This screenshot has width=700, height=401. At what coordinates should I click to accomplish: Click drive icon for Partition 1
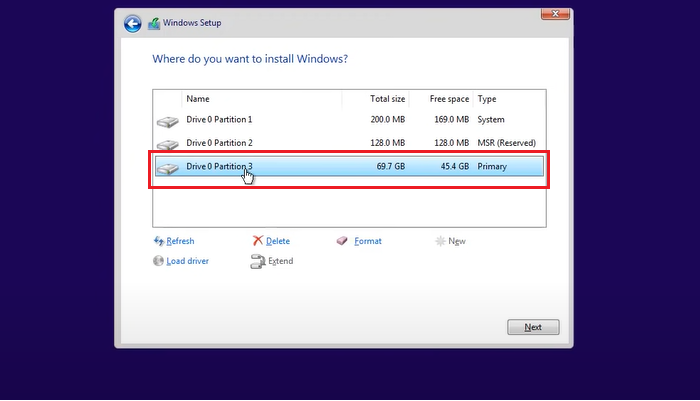(x=167, y=120)
